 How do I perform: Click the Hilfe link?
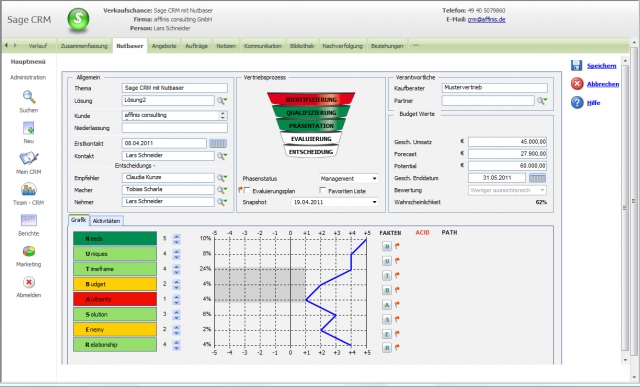[x=593, y=102]
